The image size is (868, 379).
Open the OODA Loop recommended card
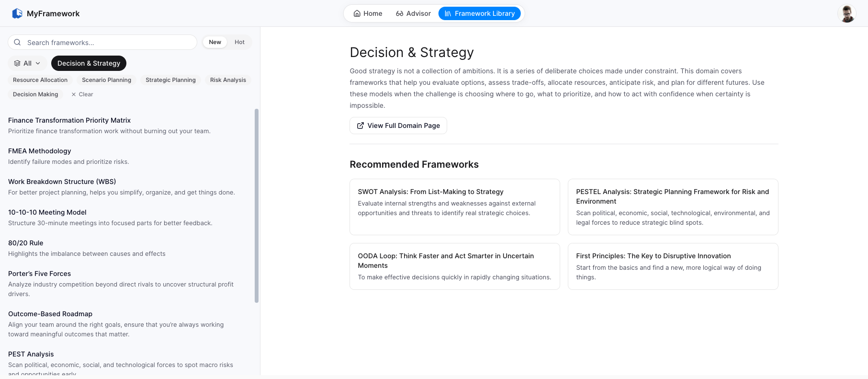tap(455, 266)
